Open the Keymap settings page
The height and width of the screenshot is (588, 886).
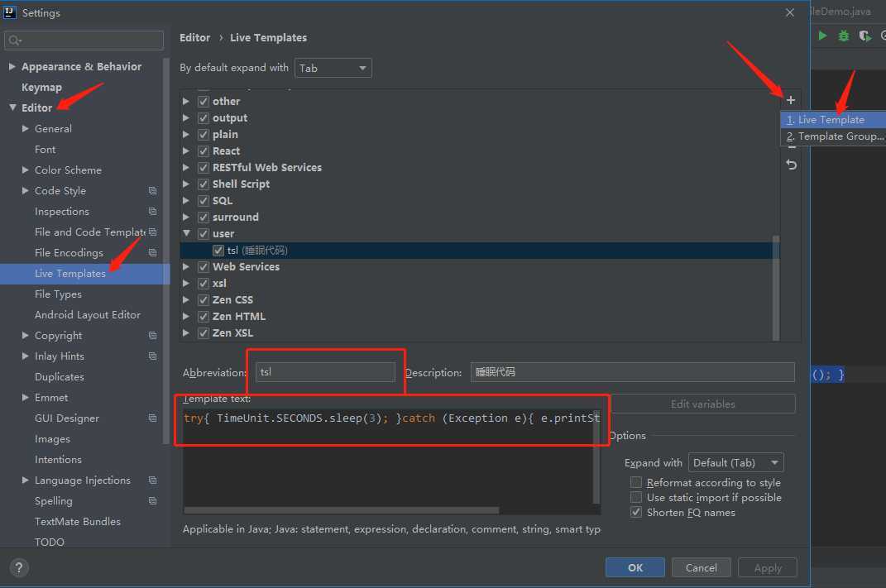coord(41,88)
